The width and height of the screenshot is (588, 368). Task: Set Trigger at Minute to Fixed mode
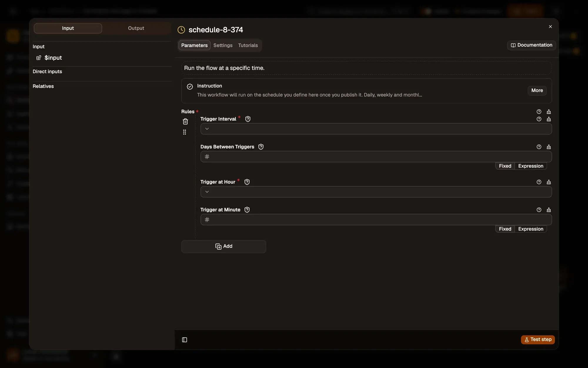click(x=505, y=229)
